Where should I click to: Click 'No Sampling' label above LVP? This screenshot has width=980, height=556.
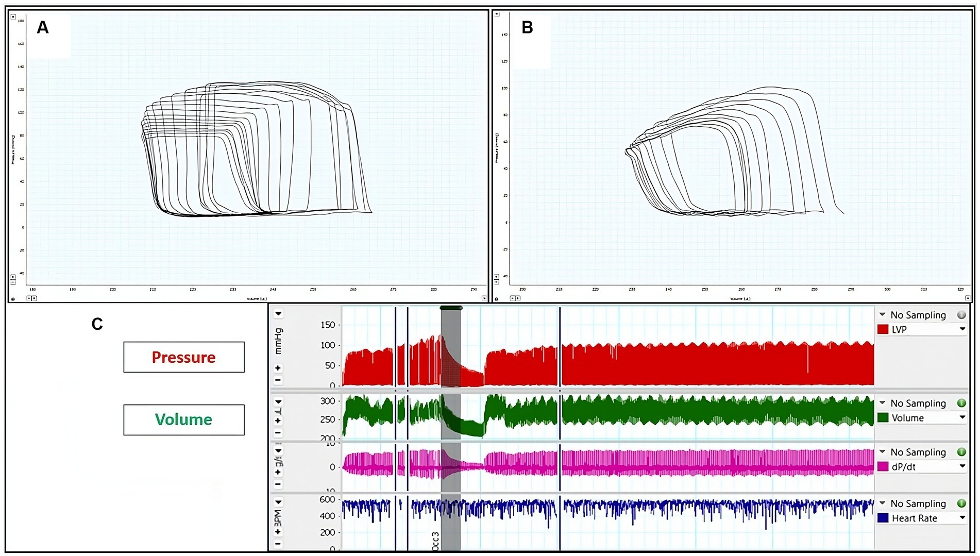pos(918,315)
